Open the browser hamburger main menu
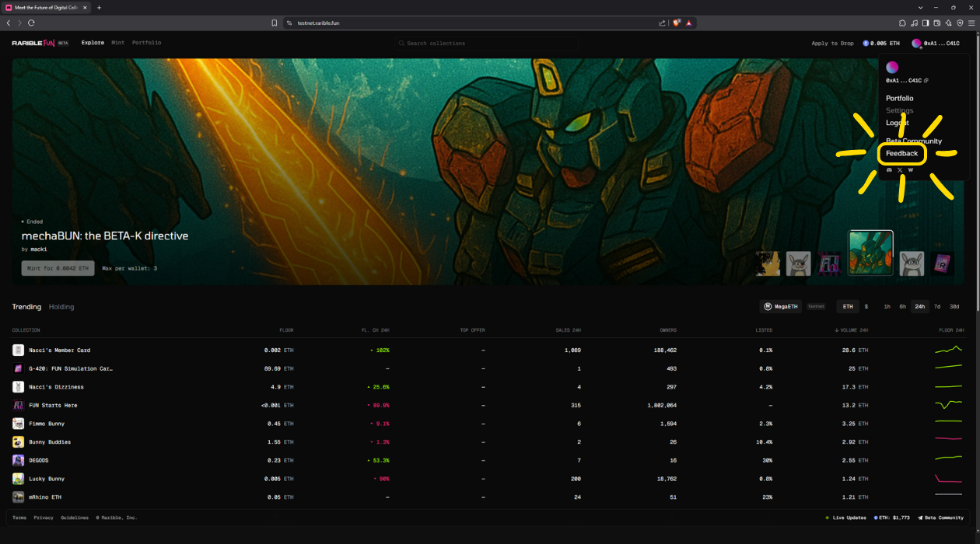The height and width of the screenshot is (544, 980). pyautogui.click(x=971, y=23)
